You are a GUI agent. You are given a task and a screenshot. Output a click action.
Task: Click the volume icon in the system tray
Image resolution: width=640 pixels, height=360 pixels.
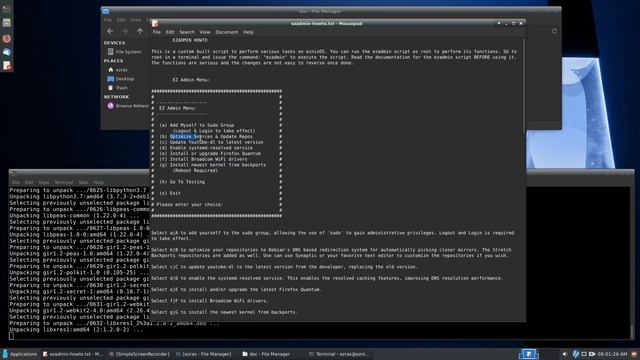[x=565, y=354]
